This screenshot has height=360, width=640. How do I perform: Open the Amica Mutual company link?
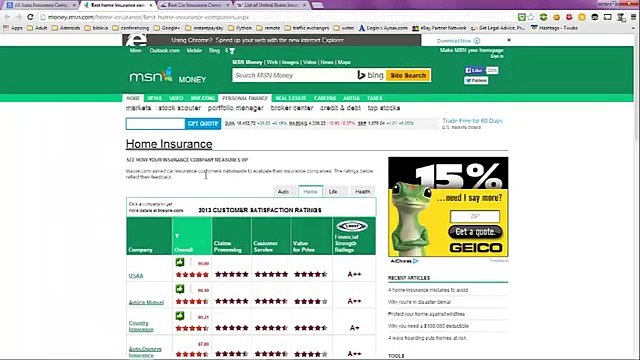146,302
